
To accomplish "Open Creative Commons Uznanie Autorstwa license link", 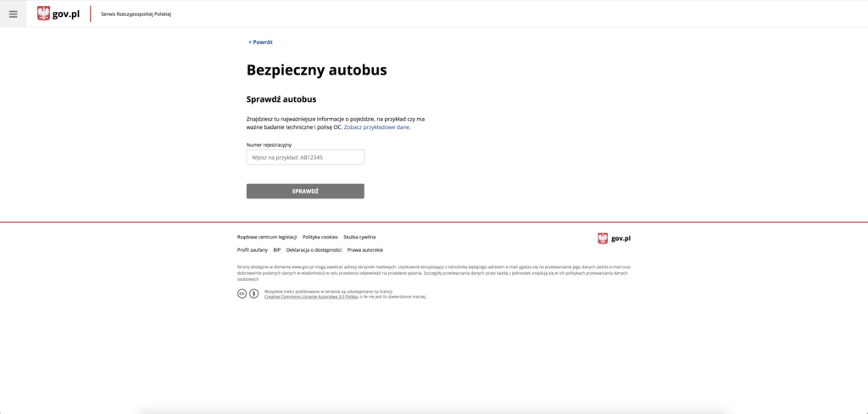I will [x=311, y=297].
